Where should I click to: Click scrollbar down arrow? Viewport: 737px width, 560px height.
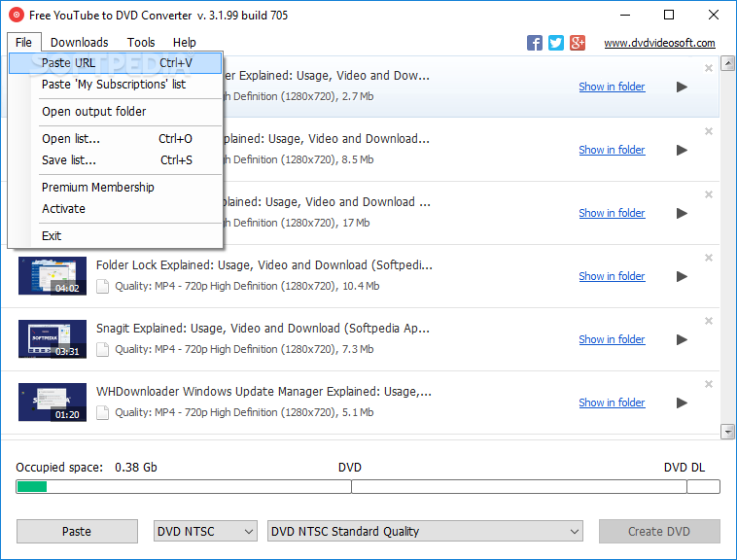pyautogui.click(x=728, y=432)
